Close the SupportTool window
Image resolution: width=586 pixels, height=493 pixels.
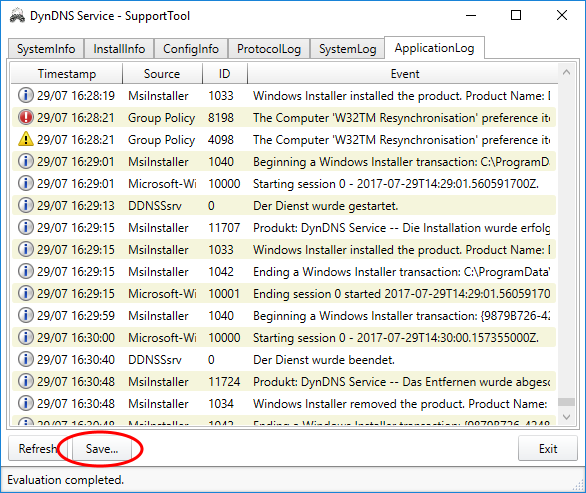click(x=562, y=15)
